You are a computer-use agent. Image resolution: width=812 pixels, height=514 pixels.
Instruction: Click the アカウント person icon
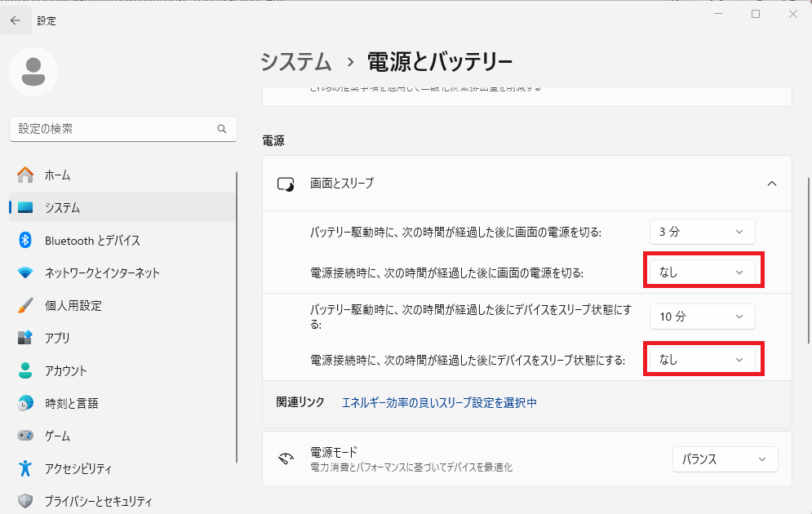[x=24, y=370]
